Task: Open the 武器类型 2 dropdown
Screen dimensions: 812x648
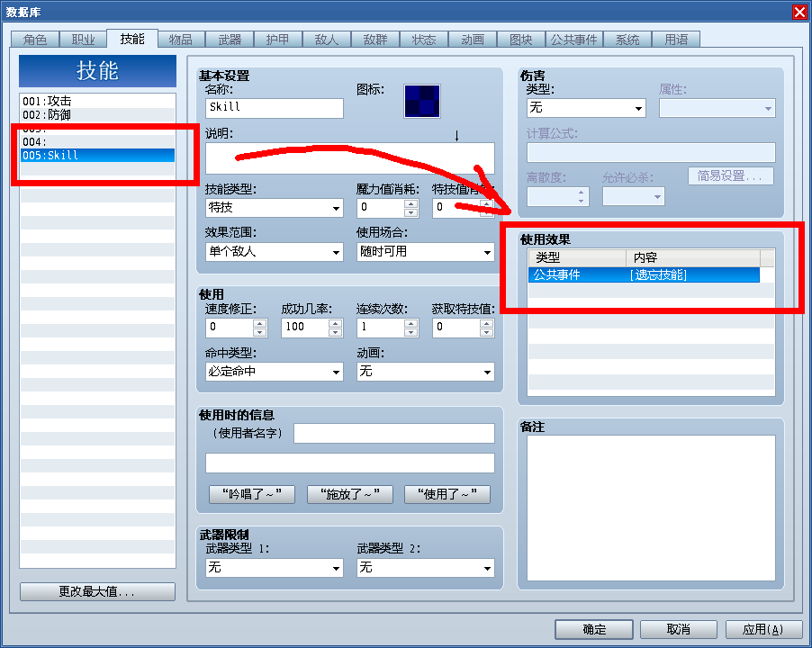Action: click(x=425, y=568)
